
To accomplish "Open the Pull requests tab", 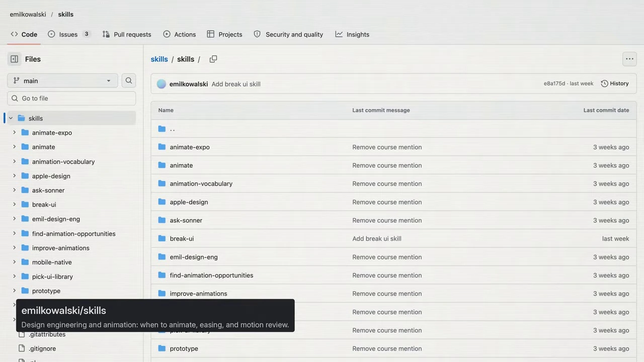I will 126,34.
